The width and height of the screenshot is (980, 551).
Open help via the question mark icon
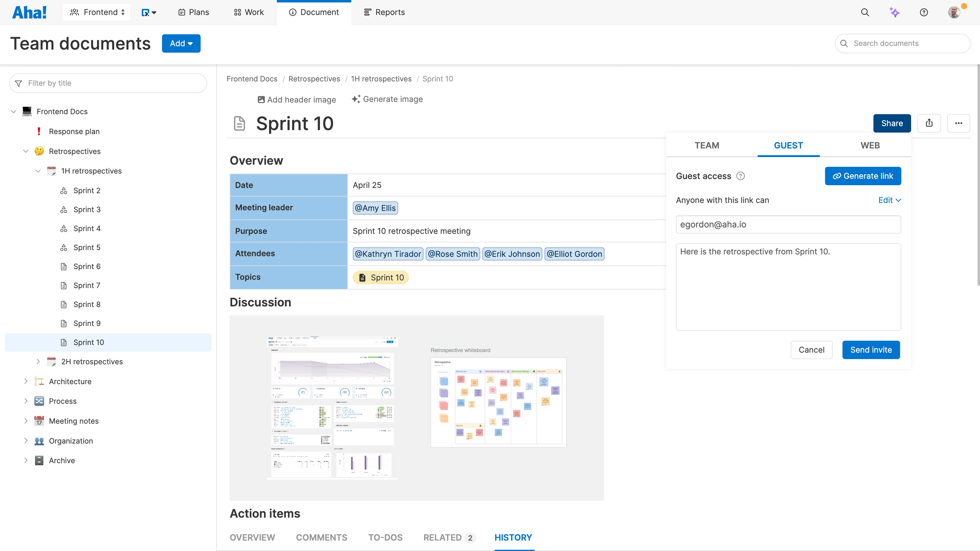925,12
